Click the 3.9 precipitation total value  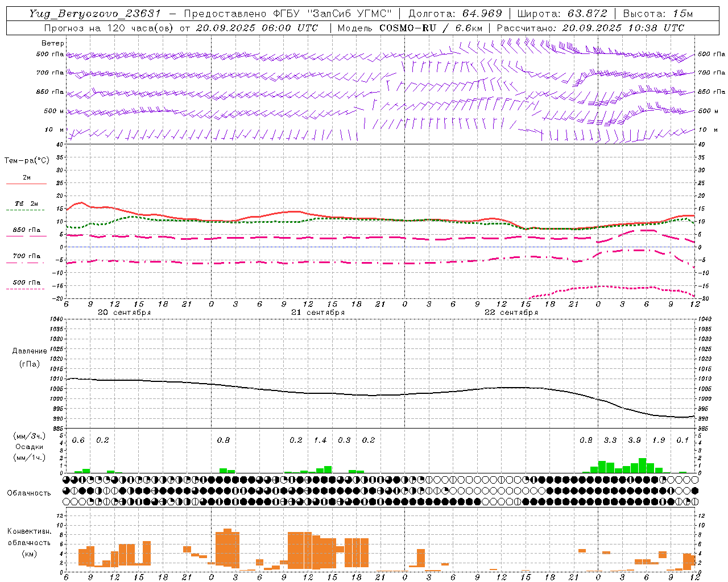(634, 440)
